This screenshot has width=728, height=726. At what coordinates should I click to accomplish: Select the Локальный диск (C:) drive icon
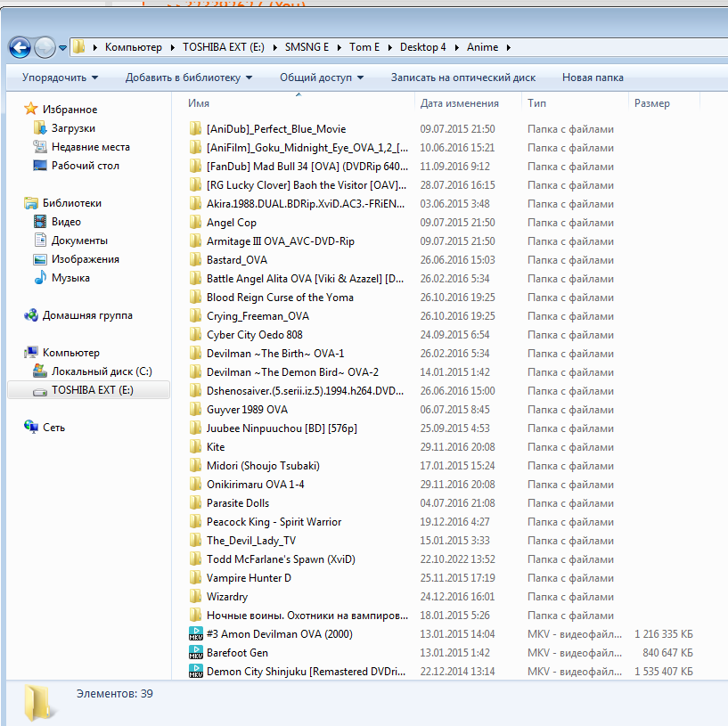click(40, 371)
